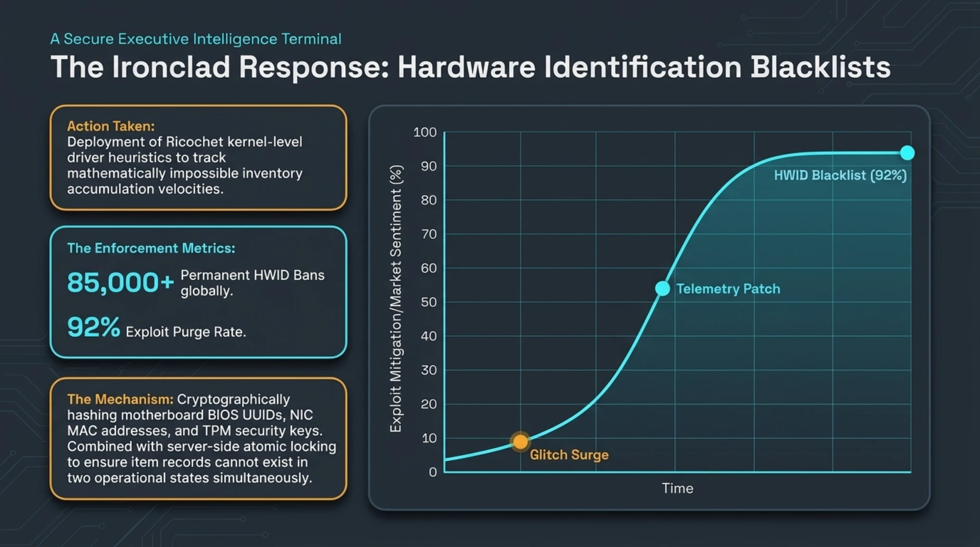Select the 'Glitch Surge' chart label
Viewport: 980px width, 547px height.
569,455
